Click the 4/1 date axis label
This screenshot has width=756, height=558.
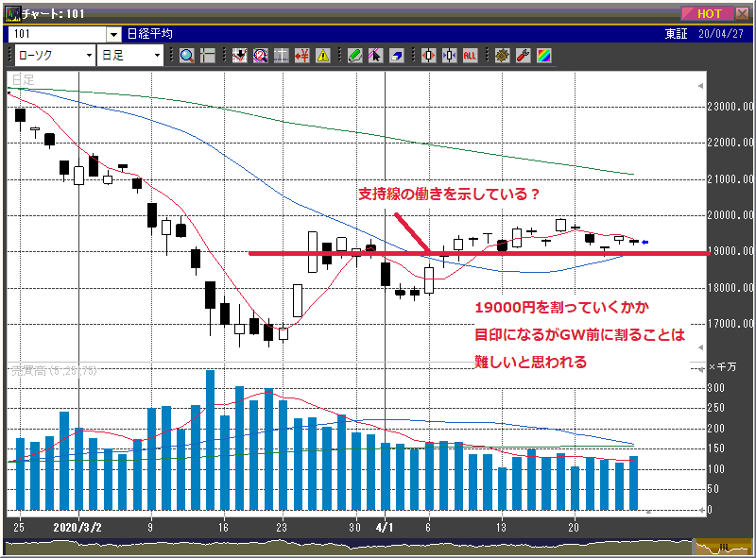click(385, 527)
